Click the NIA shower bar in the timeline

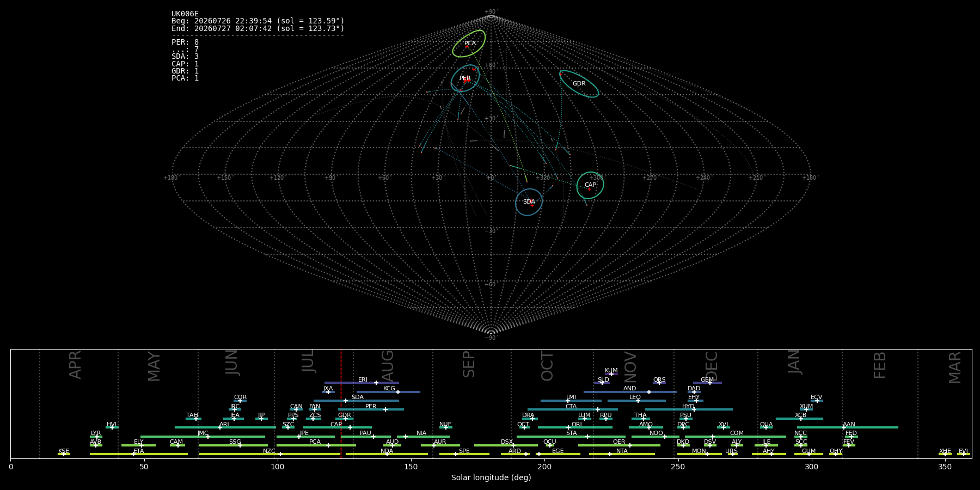click(x=423, y=436)
